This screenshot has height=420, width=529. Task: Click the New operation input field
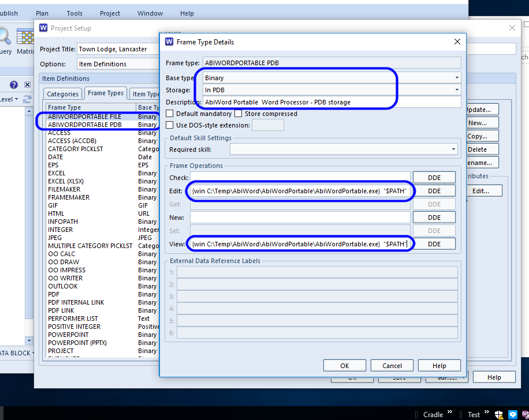[x=300, y=217]
